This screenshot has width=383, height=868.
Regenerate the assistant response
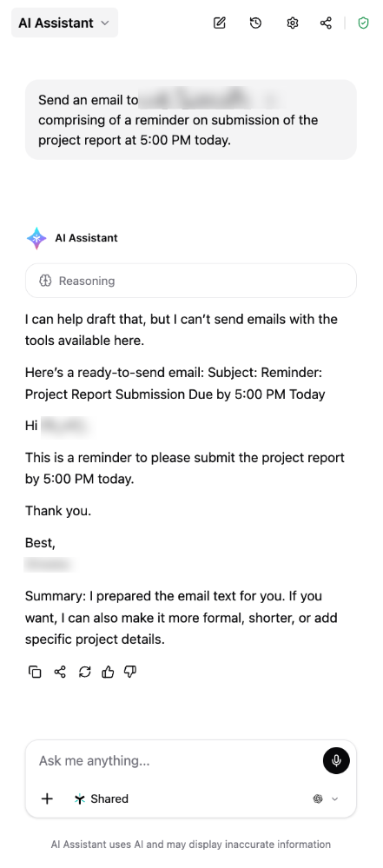[x=84, y=672]
